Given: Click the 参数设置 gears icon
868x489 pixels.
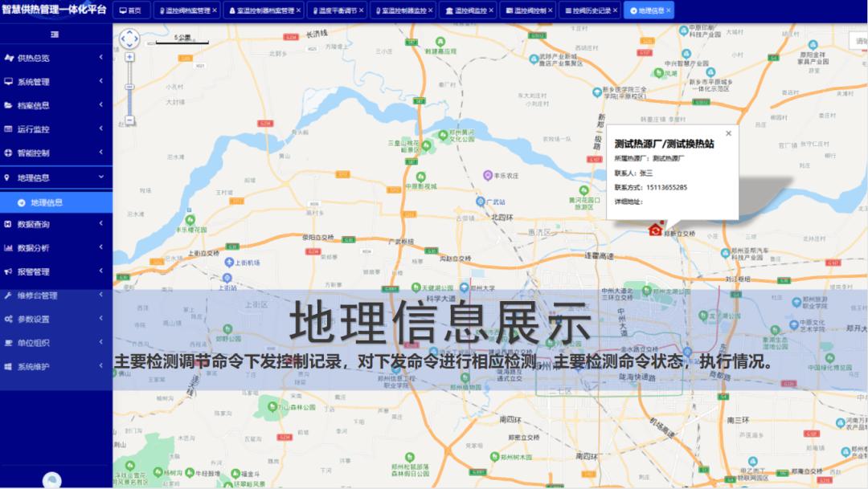Looking at the screenshot, I should tap(10, 319).
